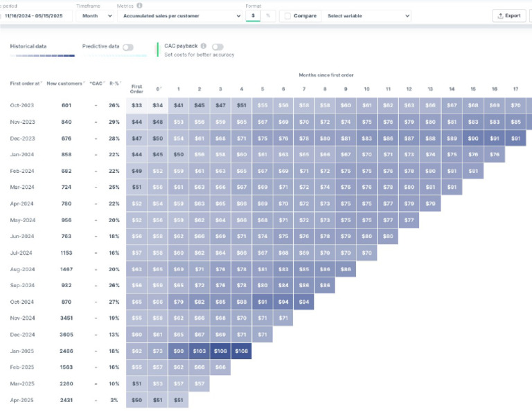
Task: Select the Apr-2025 cohort row label
Action: 21,400
